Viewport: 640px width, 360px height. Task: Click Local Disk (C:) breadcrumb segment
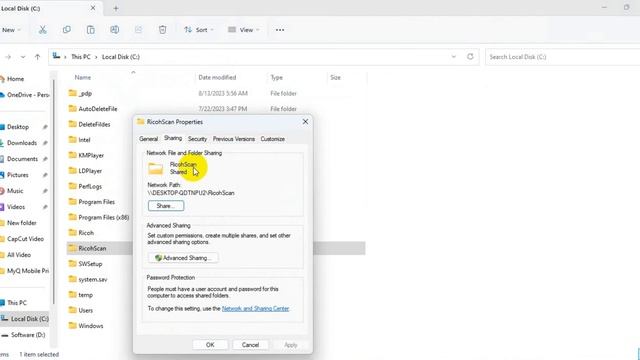pyautogui.click(x=121, y=57)
